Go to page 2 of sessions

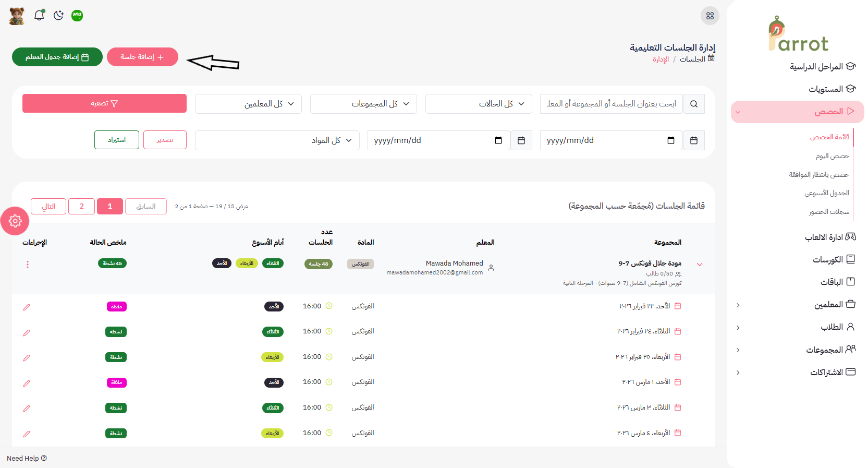coord(81,206)
